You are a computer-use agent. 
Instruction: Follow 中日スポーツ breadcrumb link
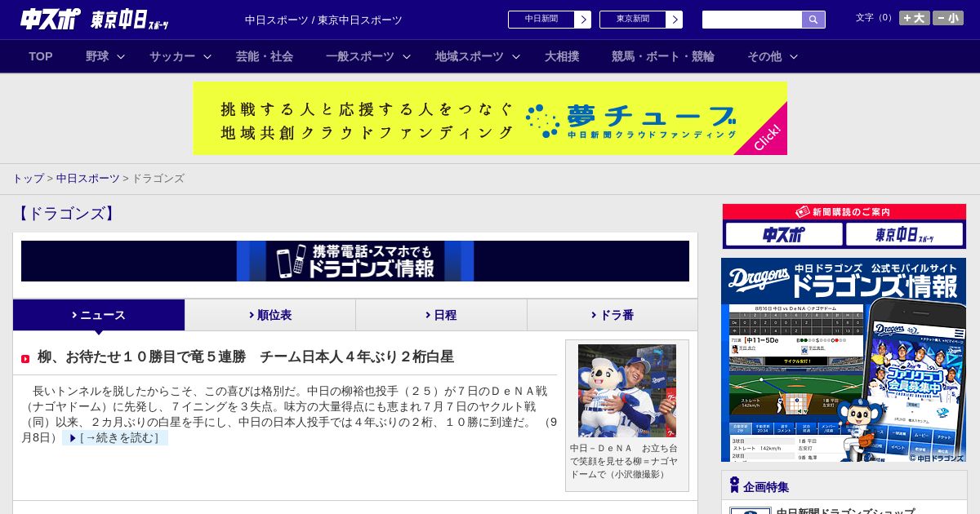(x=88, y=179)
